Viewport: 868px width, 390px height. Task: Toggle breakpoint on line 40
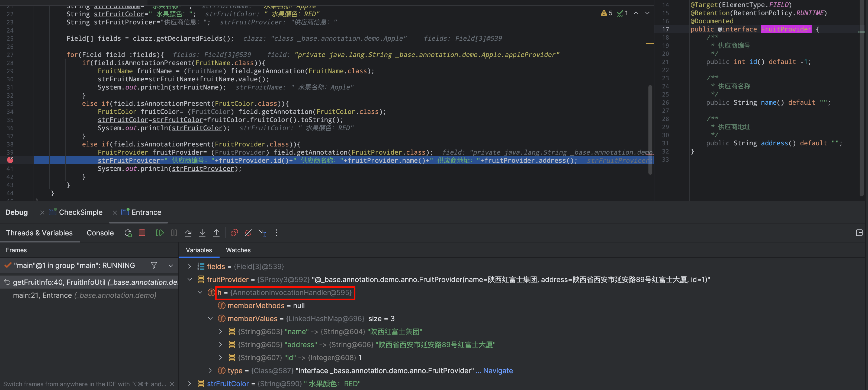click(10, 160)
